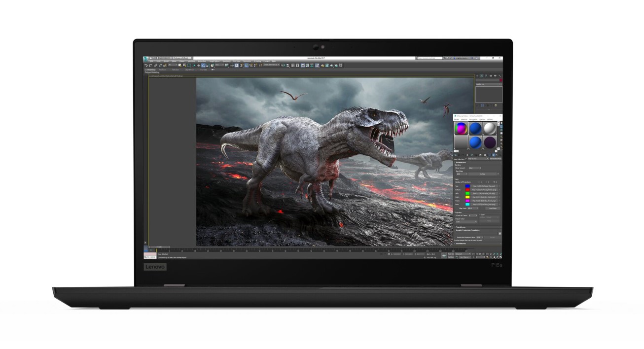Select the 6 projections radio button

(x=495, y=182)
